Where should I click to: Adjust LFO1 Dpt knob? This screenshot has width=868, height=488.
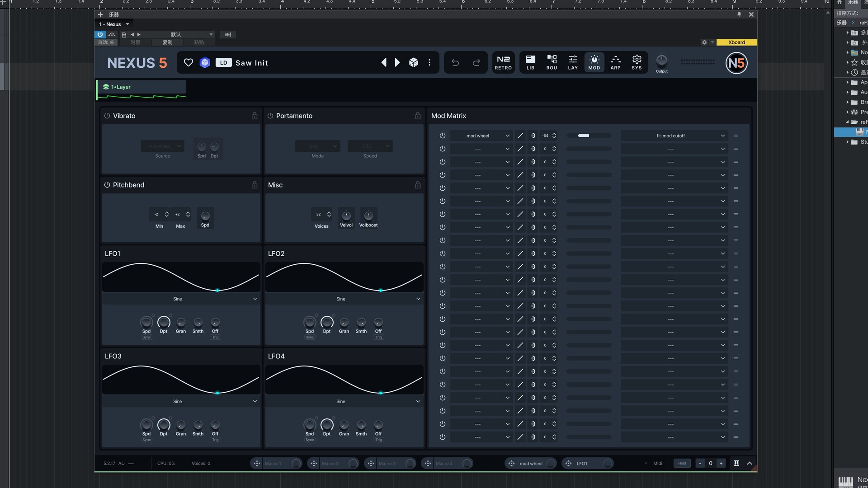click(164, 322)
